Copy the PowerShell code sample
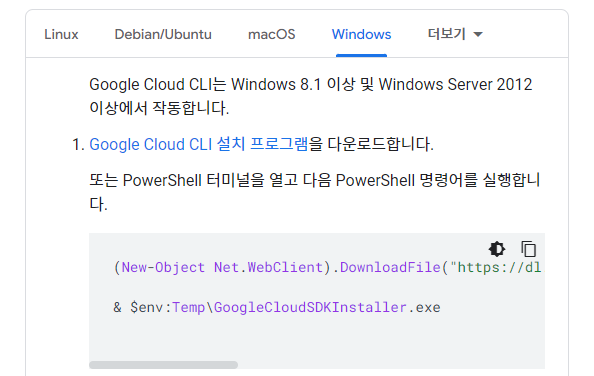Viewport: 594px width, 376px height. [x=528, y=249]
